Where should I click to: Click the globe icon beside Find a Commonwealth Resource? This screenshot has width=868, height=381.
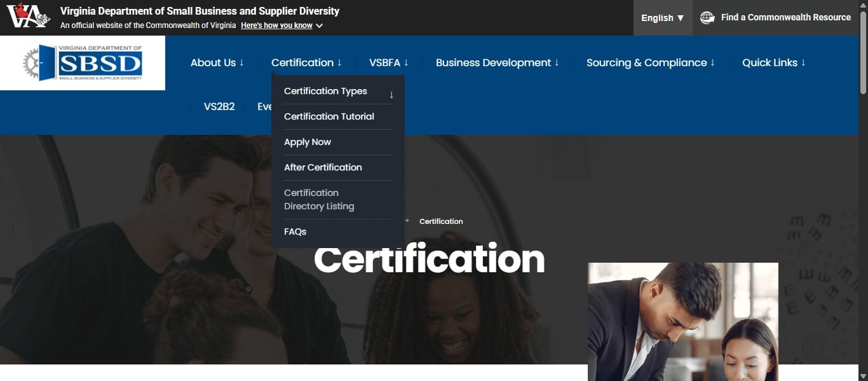pos(707,18)
